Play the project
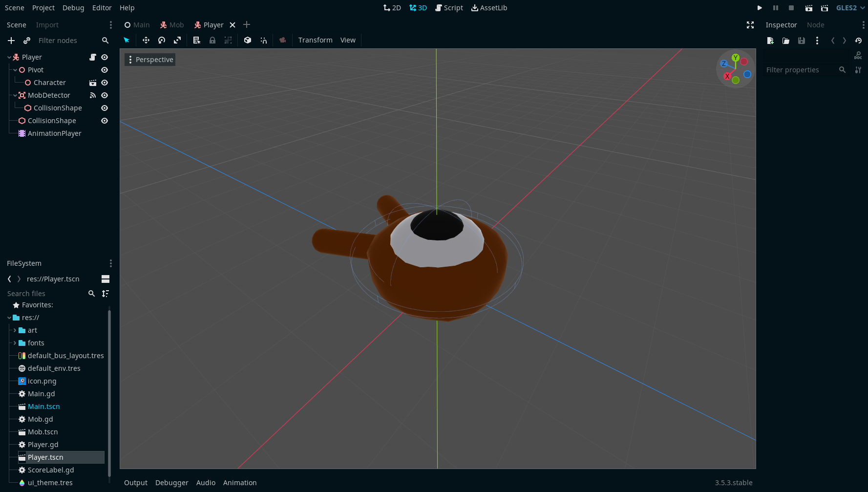868x492 pixels. (x=760, y=8)
